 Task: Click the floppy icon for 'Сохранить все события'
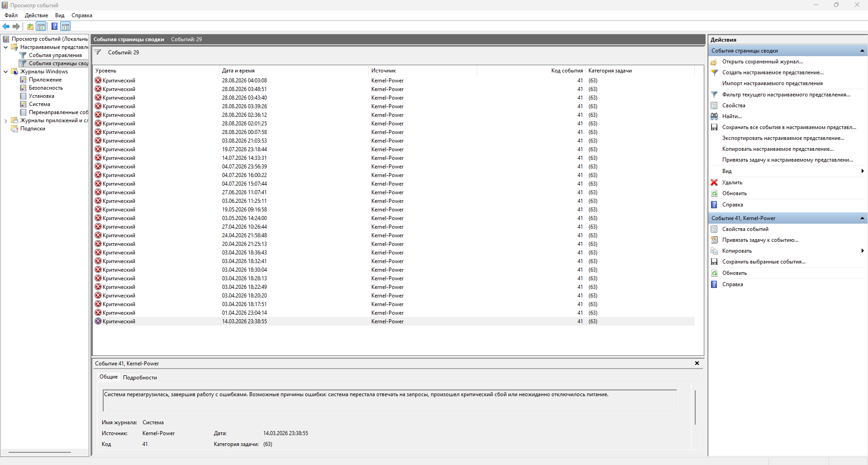click(714, 127)
